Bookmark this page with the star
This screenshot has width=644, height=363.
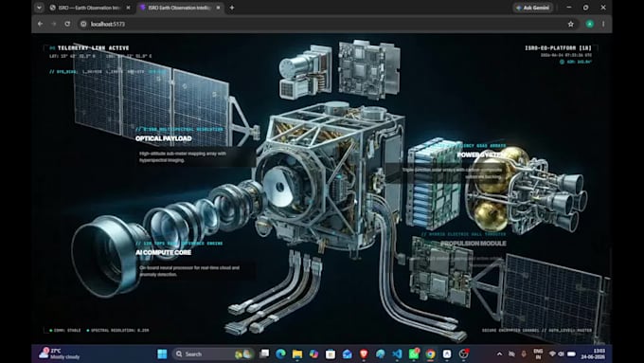pos(570,24)
